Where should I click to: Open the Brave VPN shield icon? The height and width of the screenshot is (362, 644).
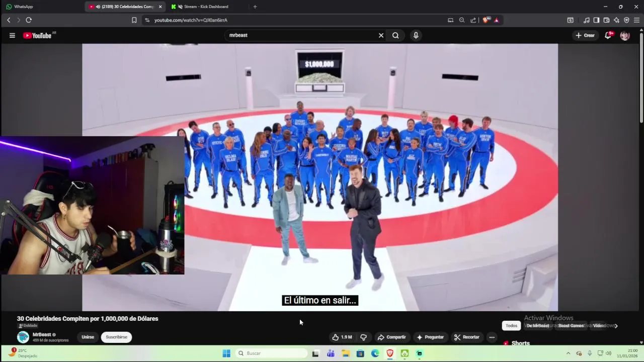click(626, 20)
